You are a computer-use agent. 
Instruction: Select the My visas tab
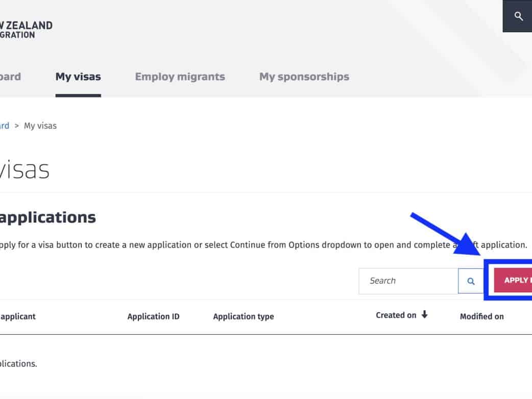78,77
